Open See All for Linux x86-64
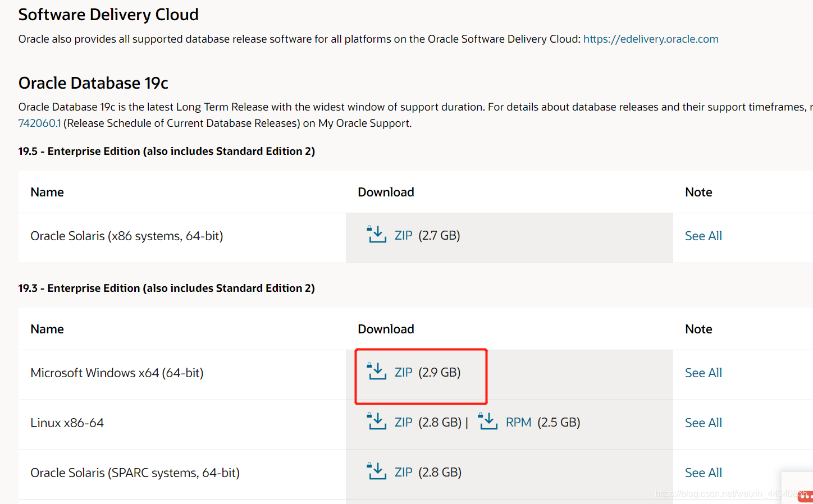The width and height of the screenshot is (813, 504). (704, 423)
